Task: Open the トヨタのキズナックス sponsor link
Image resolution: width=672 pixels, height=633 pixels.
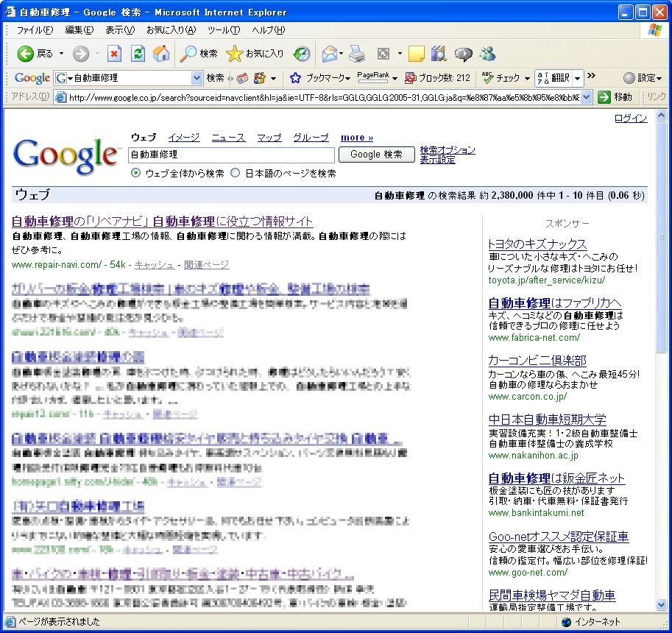Action: 537,244
